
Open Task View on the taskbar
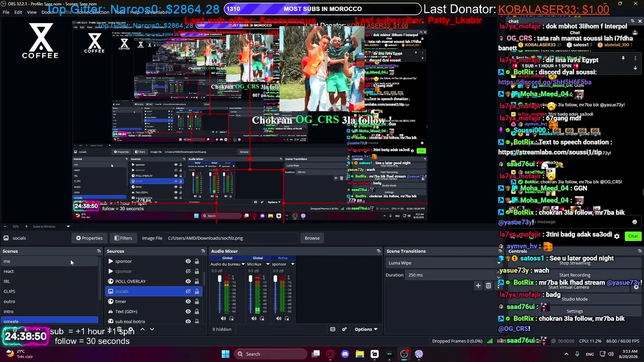316,354
